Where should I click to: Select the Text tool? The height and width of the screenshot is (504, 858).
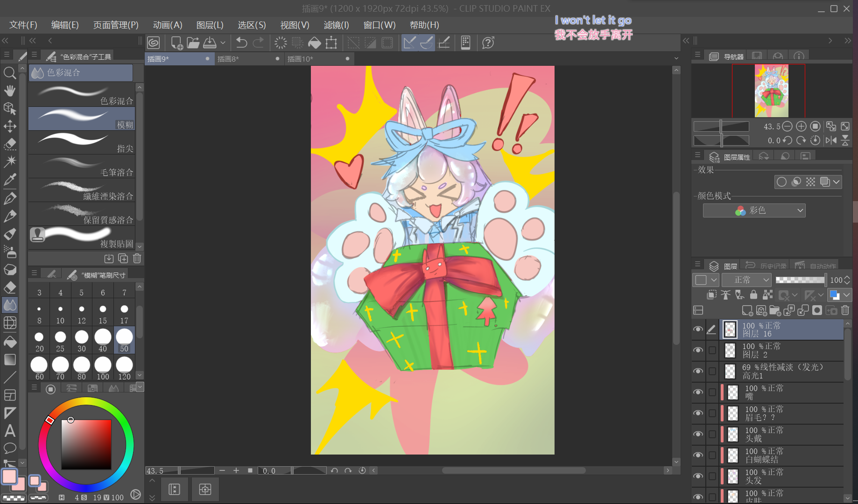click(10, 430)
